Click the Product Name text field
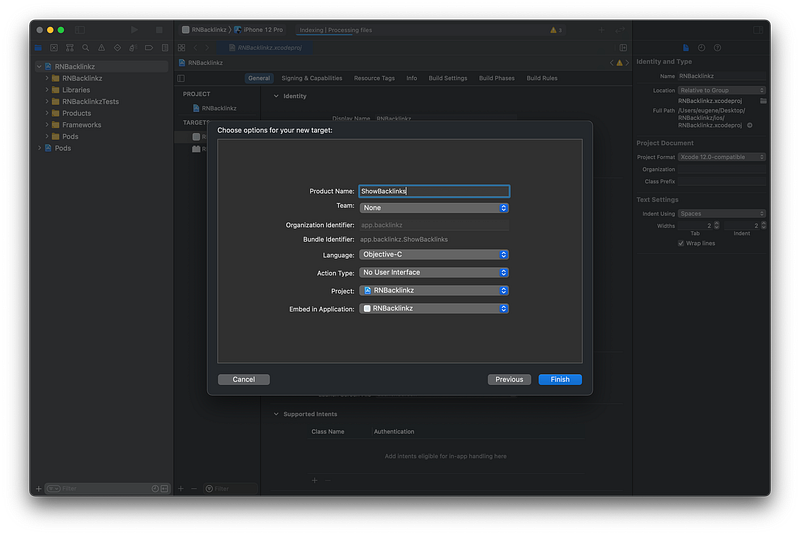Image resolution: width=800 pixels, height=535 pixels. (434, 191)
